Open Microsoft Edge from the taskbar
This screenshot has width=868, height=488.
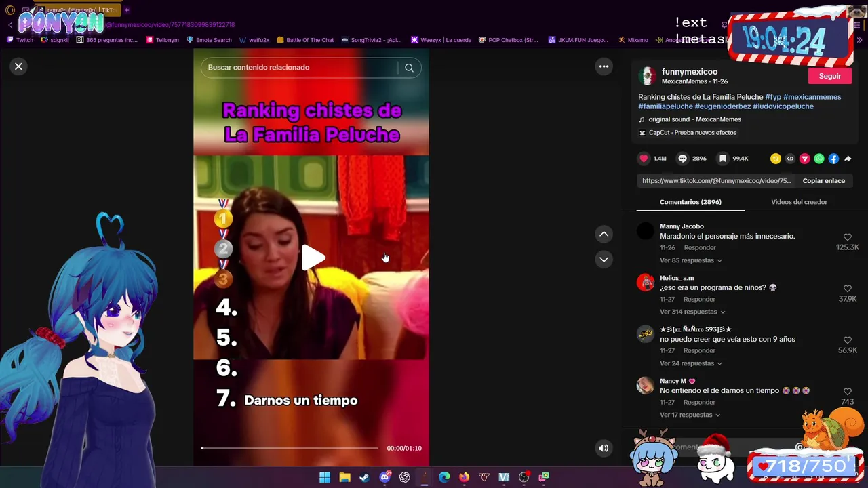(x=444, y=477)
